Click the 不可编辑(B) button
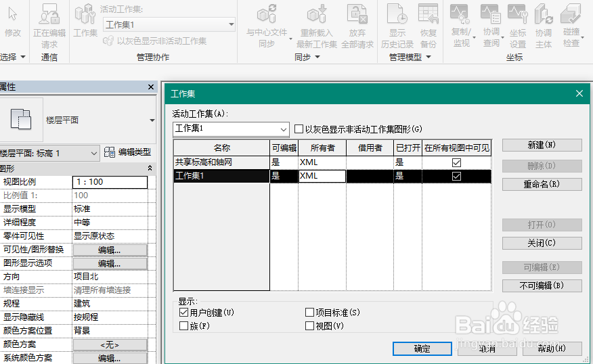The image size is (593, 364). tap(542, 286)
